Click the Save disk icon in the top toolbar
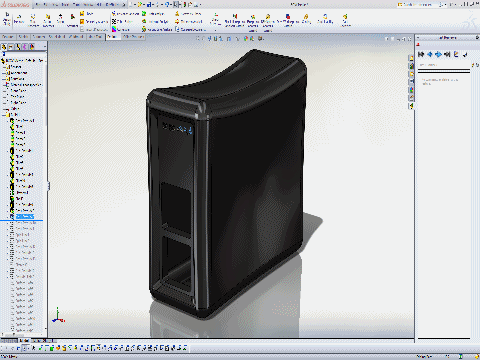480x360 pixels. pyautogui.click(x=149, y=5)
